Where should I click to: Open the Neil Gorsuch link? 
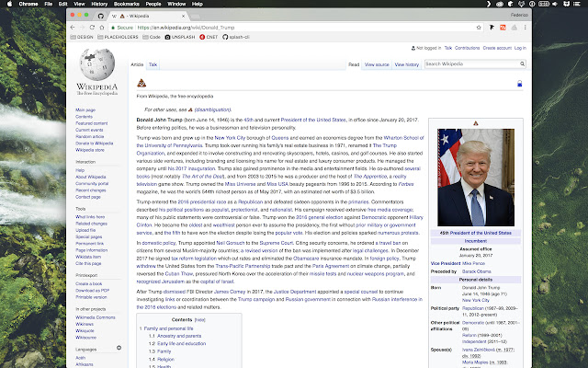click(x=230, y=243)
